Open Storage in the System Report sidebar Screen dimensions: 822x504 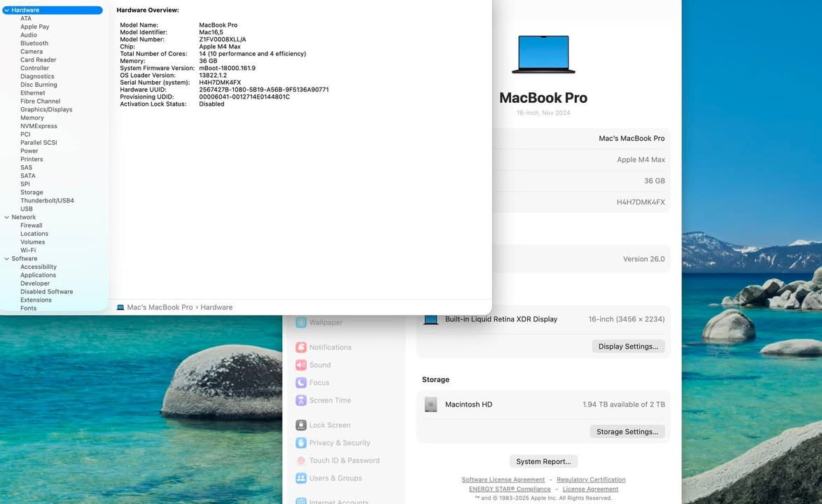(x=32, y=192)
